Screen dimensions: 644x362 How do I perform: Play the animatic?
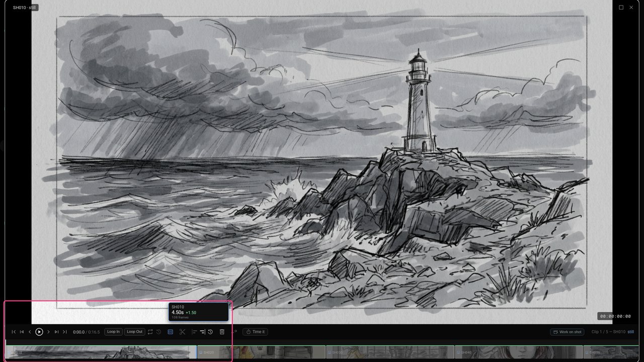point(39,332)
